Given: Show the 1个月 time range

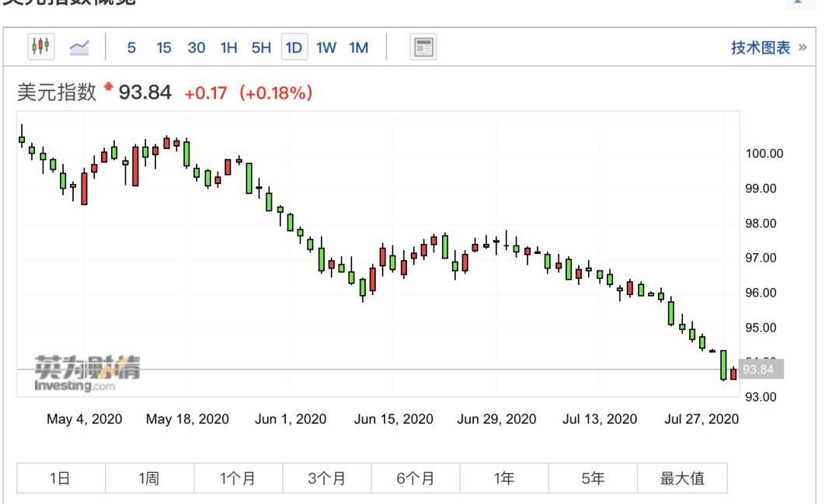Looking at the screenshot, I should click(238, 478).
